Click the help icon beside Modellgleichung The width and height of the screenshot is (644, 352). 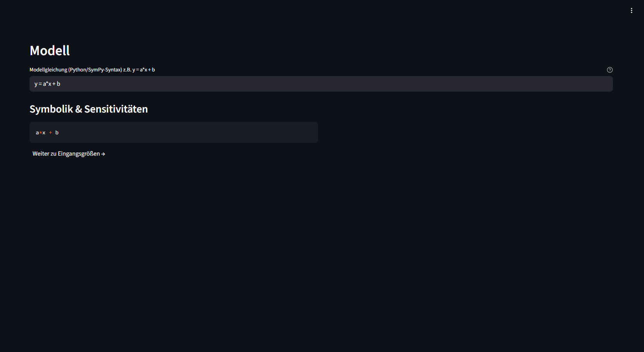[x=609, y=70]
